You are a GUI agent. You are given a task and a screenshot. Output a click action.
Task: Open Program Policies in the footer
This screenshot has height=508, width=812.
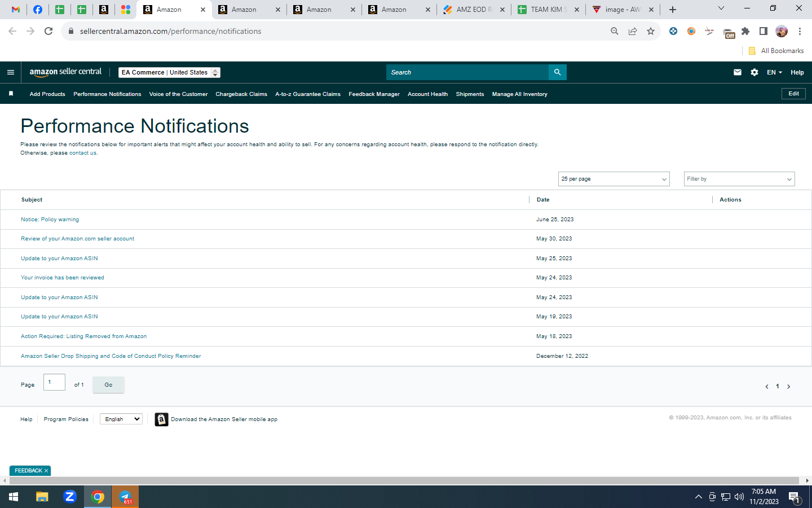coord(66,419)
